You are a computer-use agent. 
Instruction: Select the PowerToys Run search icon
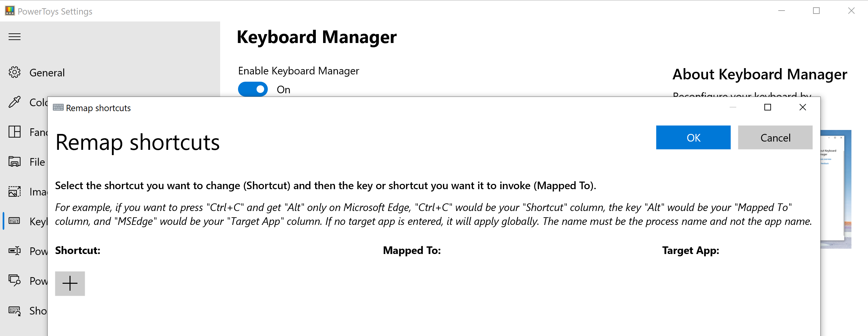point(15,281)
